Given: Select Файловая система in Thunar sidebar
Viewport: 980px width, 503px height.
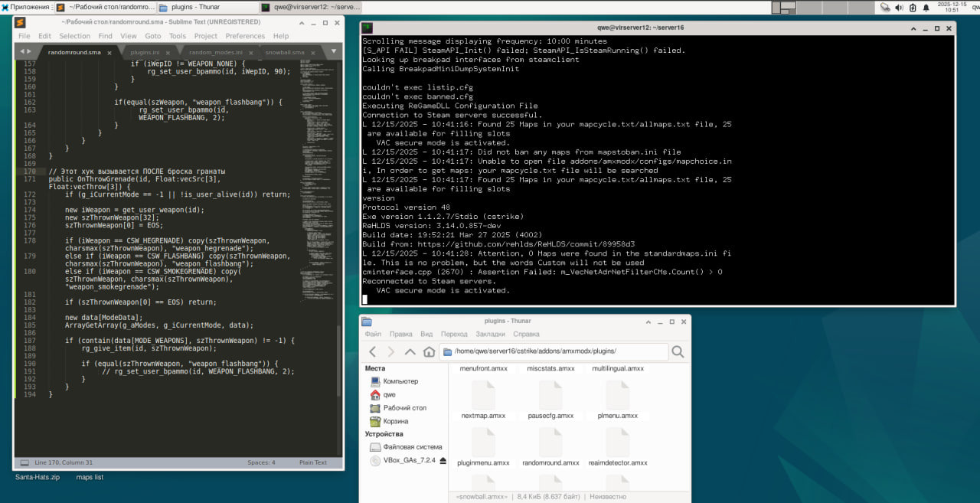Looking at the screenshot, I should coord(412,446).
